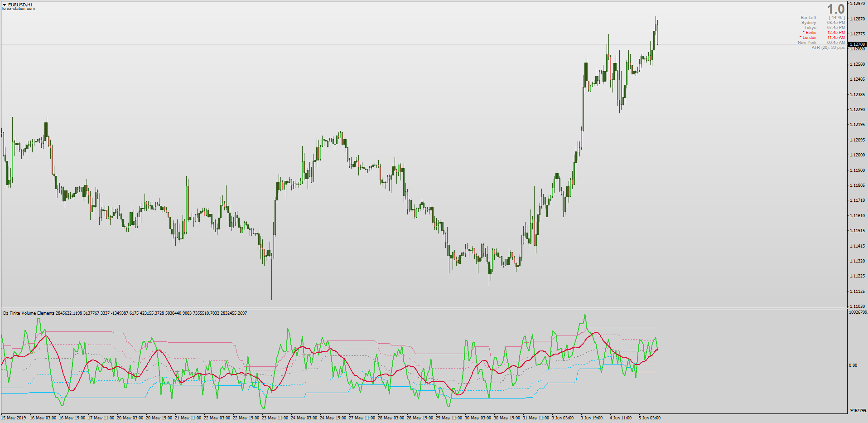The width and height of the screenshot is (868, 423).
Task: Click price level 1.12000 on the scale
Action: pyautogui.click(x=858, y=155)
